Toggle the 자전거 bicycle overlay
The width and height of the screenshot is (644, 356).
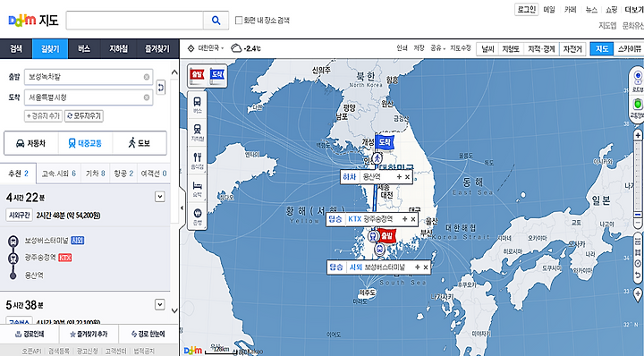pyautogui.click(x=572, y=49)
